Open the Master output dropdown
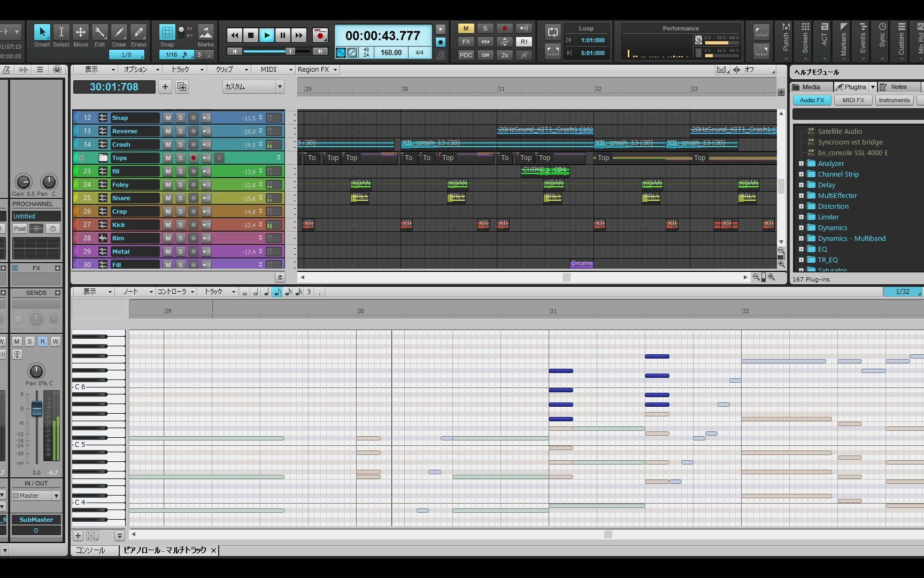Viewport: 924px width, 578px height. 36,496
